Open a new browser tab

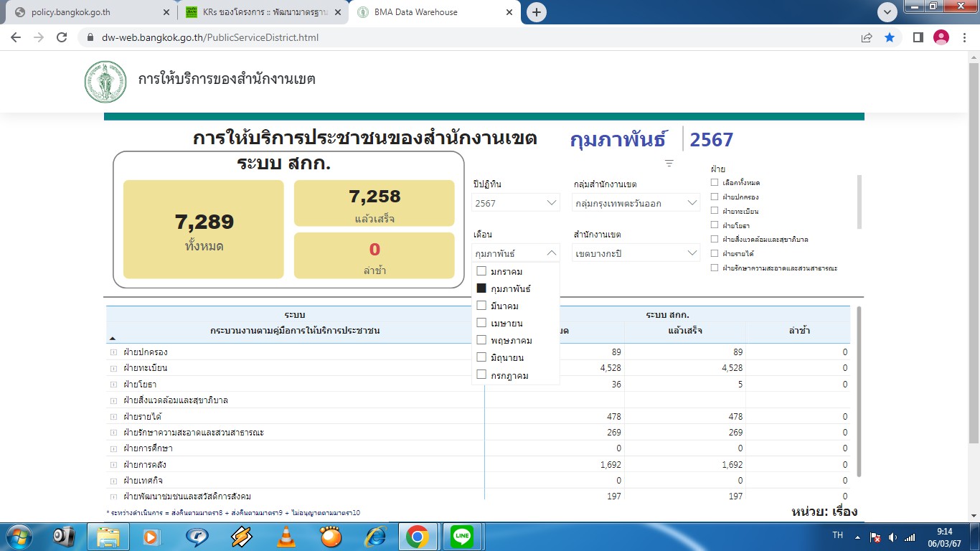click(x=536, y=12)
